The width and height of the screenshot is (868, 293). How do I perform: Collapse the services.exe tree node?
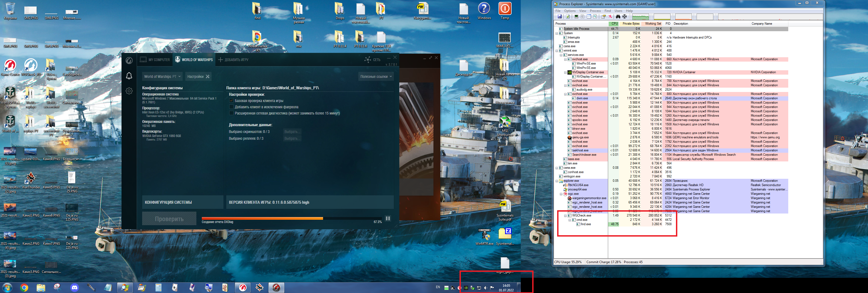[x=561, y=55]
